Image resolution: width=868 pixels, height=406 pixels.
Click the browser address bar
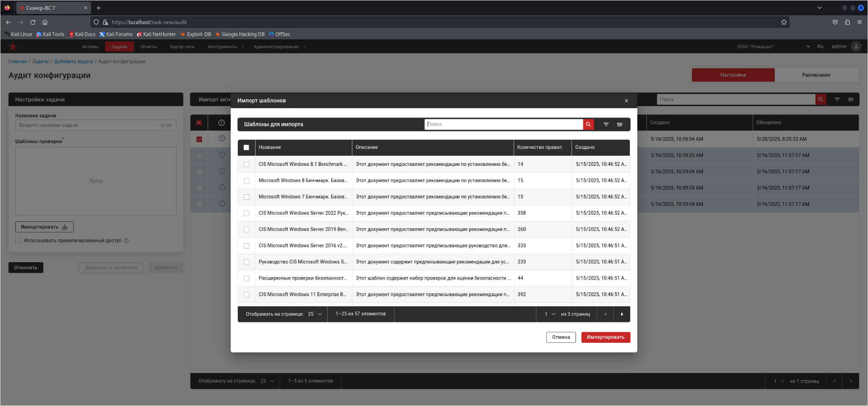(x=440, y=22)
